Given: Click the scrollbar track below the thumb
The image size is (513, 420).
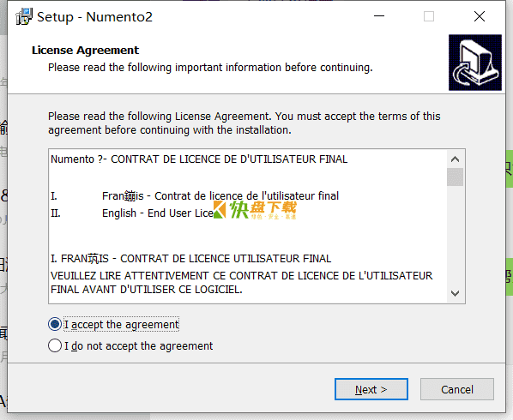Looking at the screenshot, I should pos(455,236).
